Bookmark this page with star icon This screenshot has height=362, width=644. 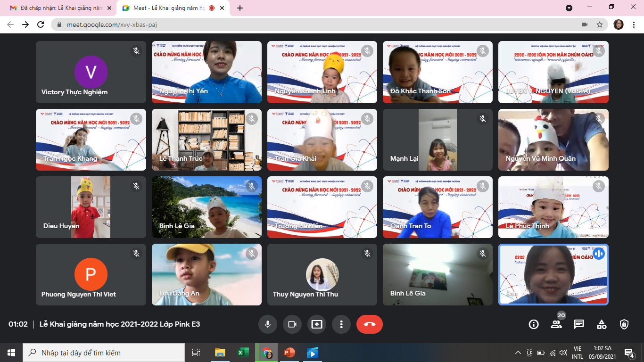[x=600, y=25]
